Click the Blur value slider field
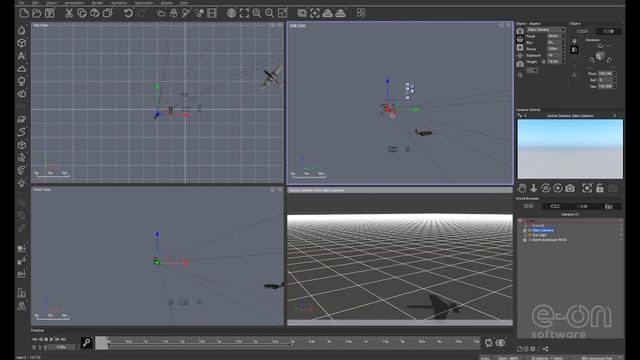 [554, 42]
